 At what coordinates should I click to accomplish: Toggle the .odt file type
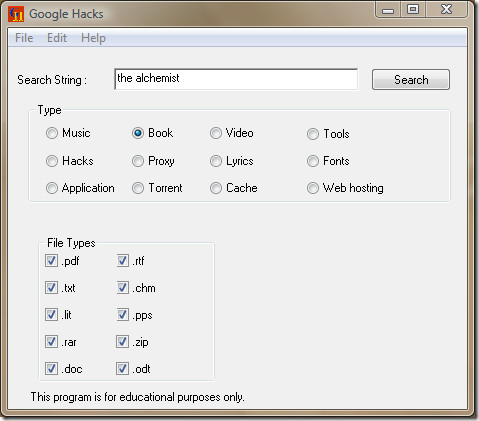coord(122,369)
